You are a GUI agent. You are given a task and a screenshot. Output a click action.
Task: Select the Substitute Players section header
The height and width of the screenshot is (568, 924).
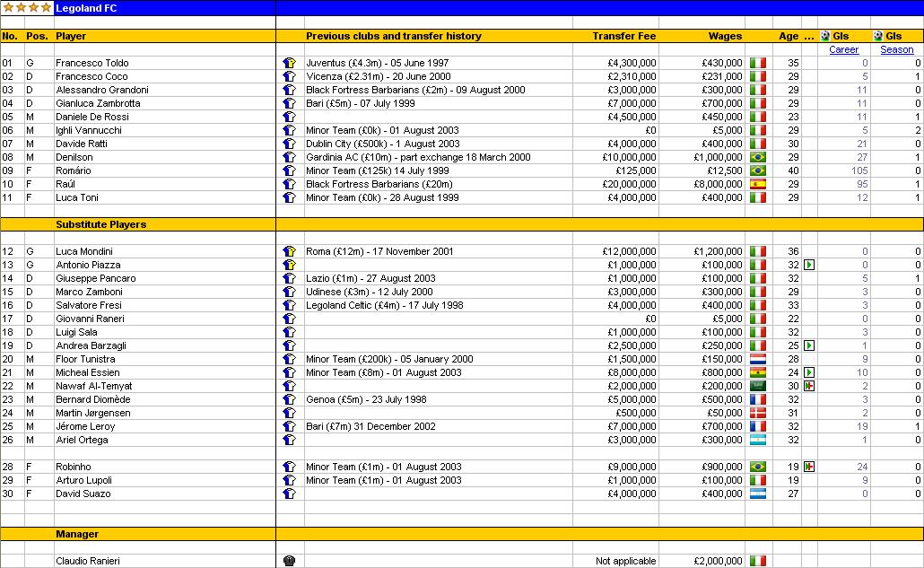(100, 224)
